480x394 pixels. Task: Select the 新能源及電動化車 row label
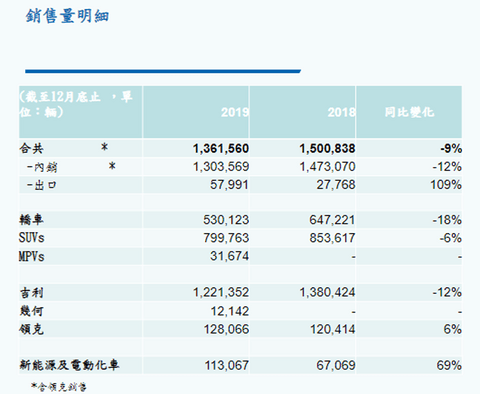(x=69, y=365)
